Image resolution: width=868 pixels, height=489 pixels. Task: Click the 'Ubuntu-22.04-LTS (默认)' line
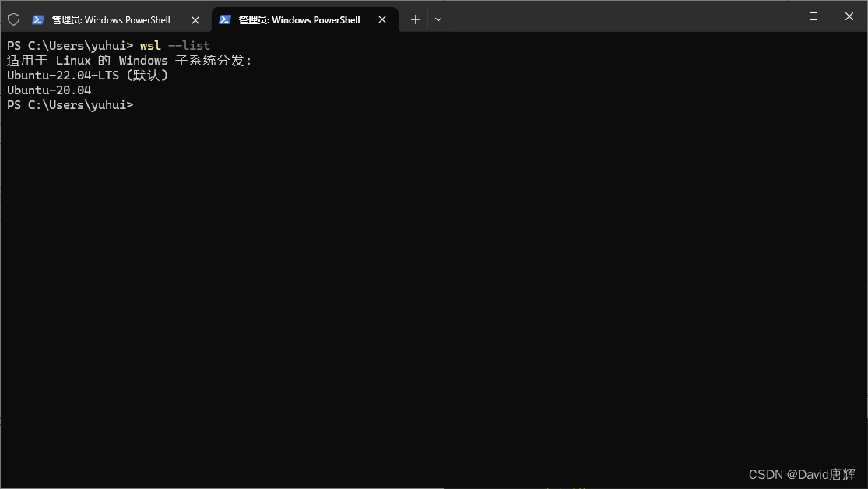[87, 76]
